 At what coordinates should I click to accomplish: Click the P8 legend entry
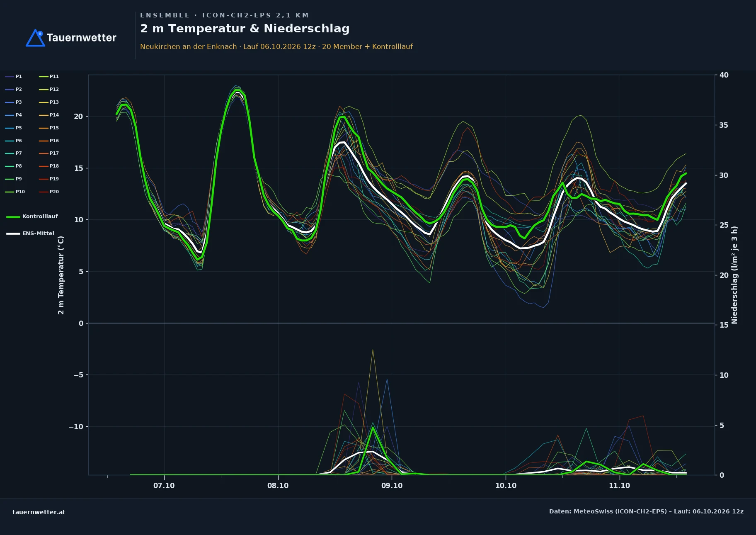(14, 166)
